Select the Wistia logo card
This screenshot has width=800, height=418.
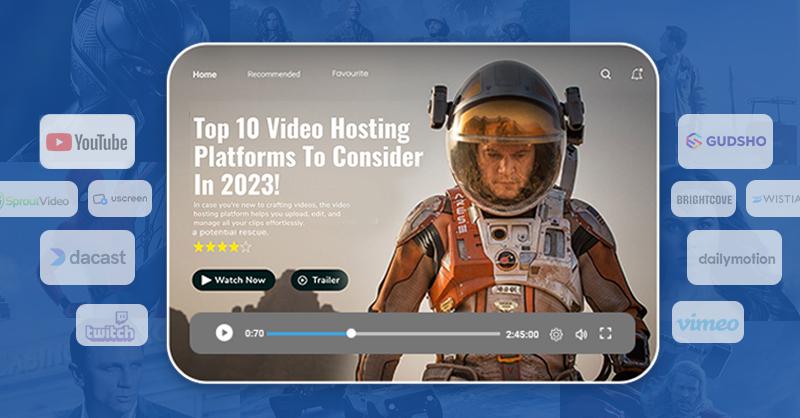tap(773, 199)
